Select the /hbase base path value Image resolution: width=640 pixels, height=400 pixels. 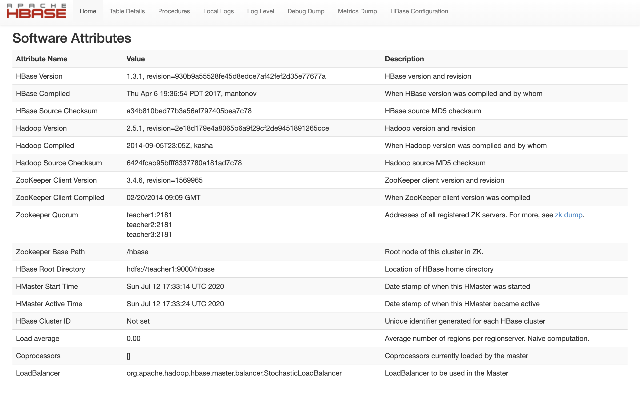[x=137, y=251]
